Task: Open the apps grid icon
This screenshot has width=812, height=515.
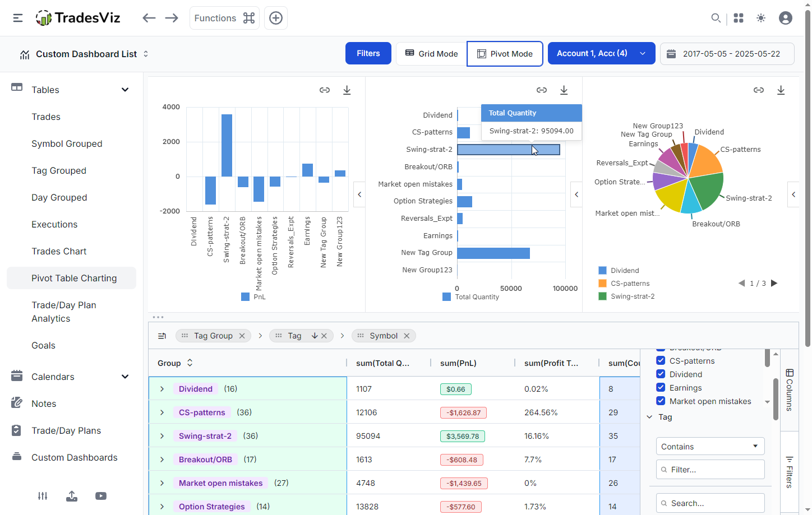Action: (739, 18)
